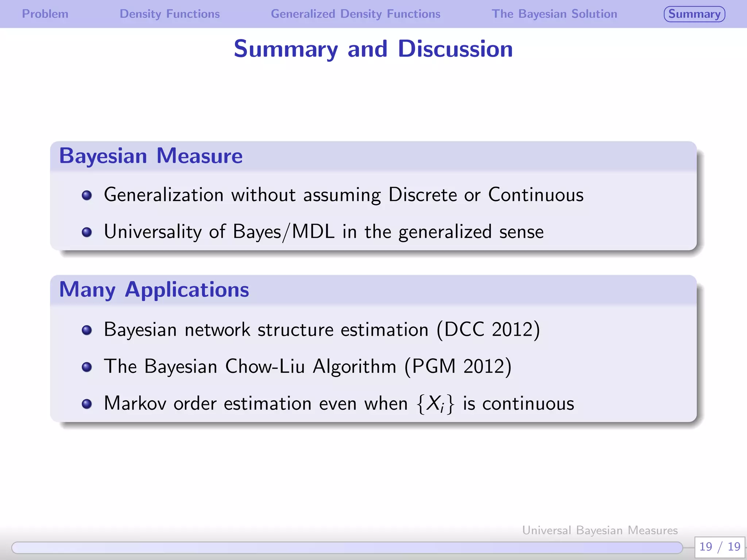Open the Problem section tab
This screenshot has height=560, width=747.
pyautogui.click(x=45, y=14)
